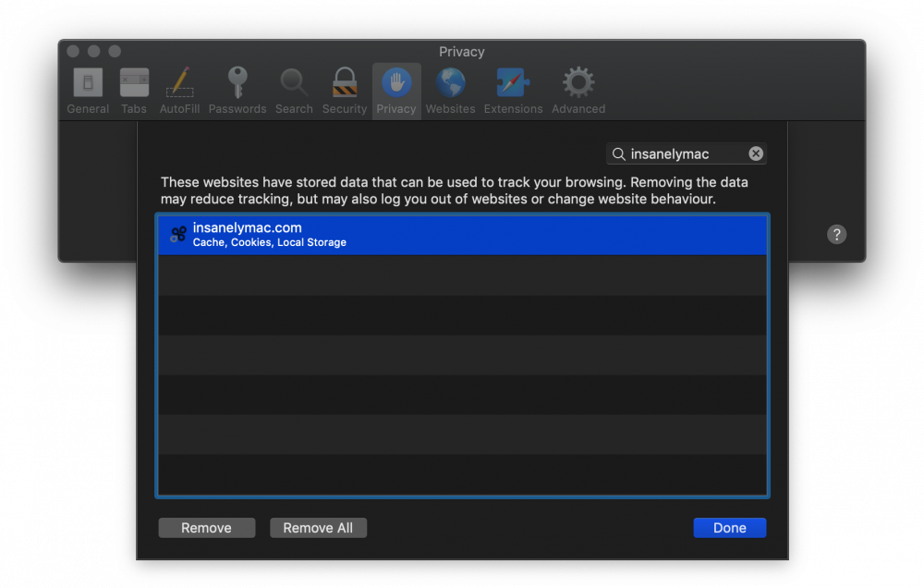Click the zoom window button
Image resolution: width=924 pixels, height=588 pixels.
[115, 51]
